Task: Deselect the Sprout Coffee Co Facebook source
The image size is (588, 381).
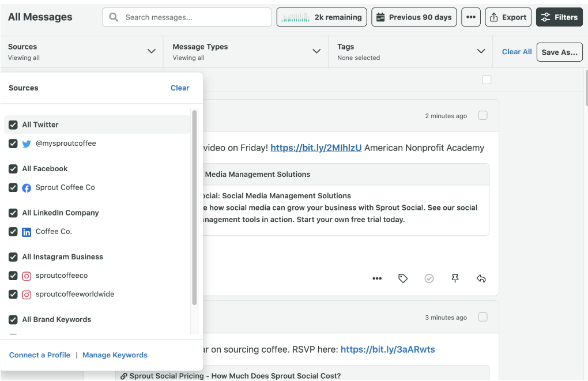Action: tap(13, 187)
